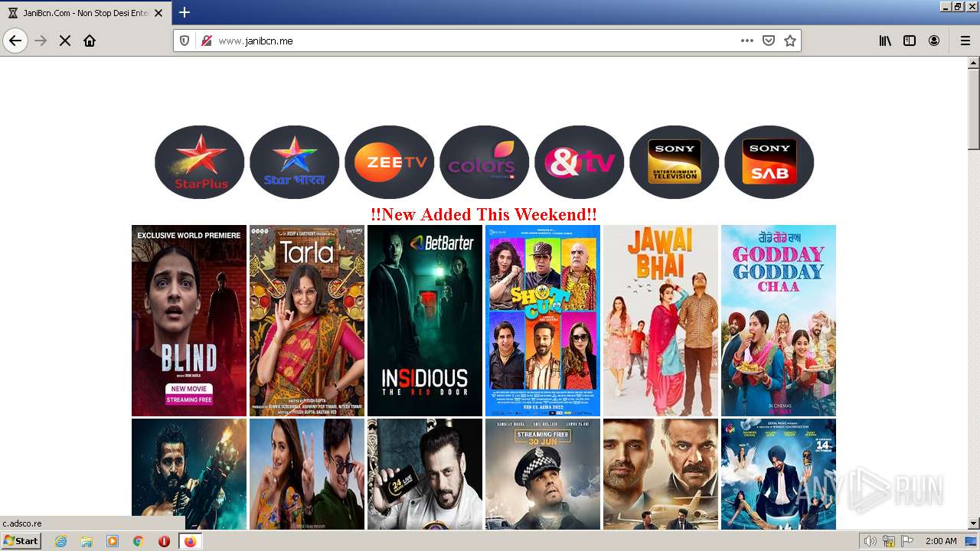Open the &tv channel logo
This screenshot has height=551, width=980.
580,162
